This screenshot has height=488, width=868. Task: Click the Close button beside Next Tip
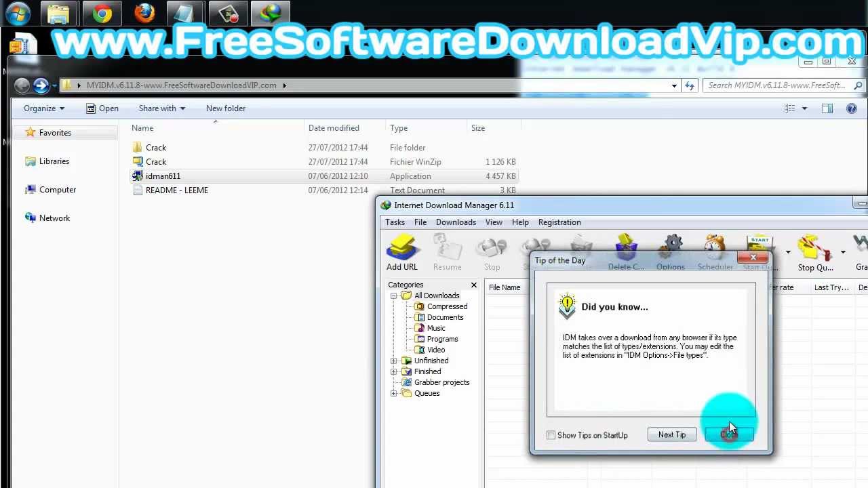(x=730, y=435)
